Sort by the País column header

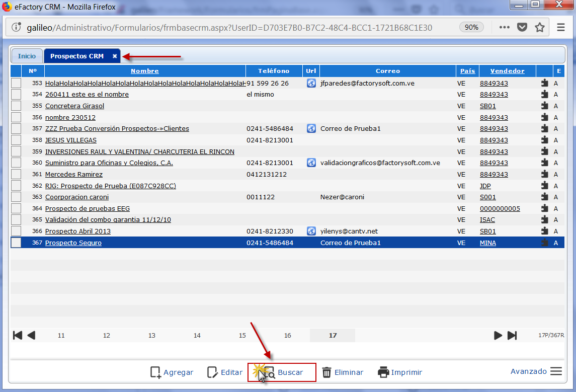click(468, 71)
